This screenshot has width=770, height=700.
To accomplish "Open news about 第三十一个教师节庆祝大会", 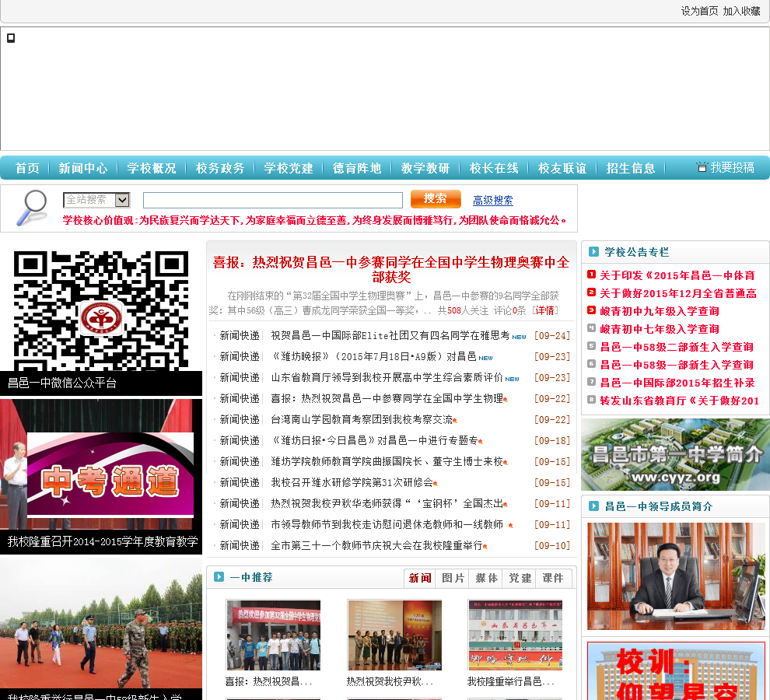I will [x=376, y=545].
